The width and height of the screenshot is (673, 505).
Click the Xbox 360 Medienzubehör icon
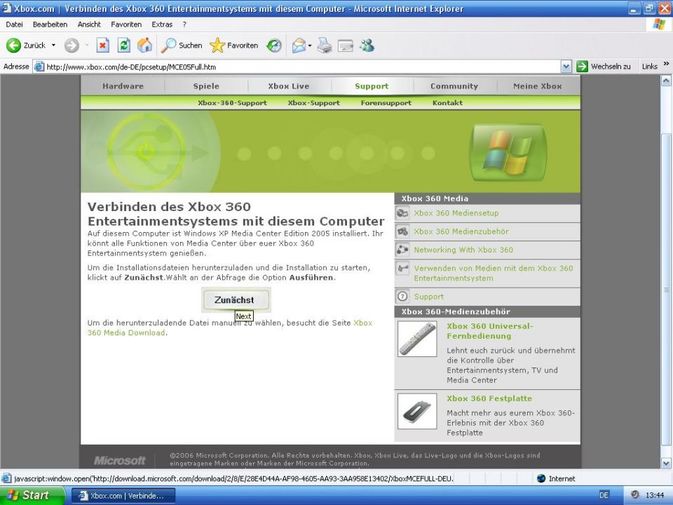[403, 231]
